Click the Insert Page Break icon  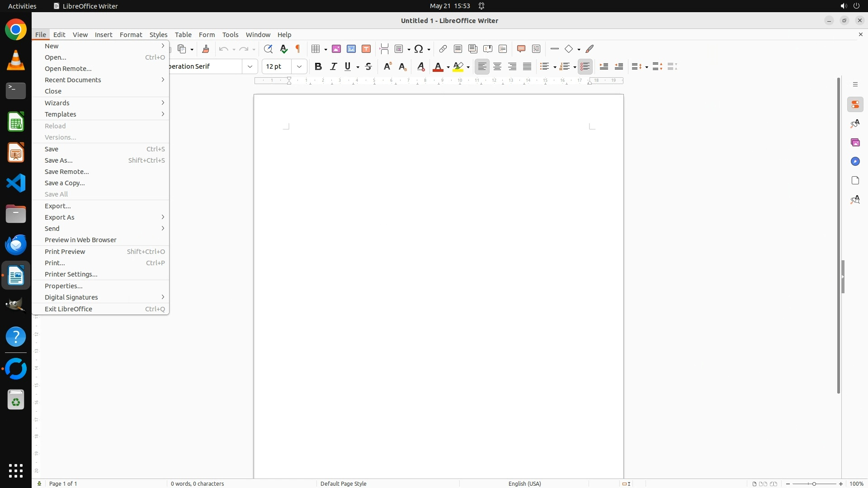(x=384, y=49)
